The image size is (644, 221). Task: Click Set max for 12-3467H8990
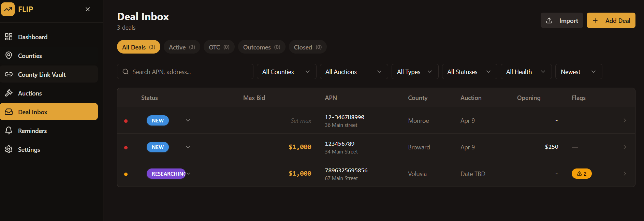pyautogui.click(x=301, y=121)
